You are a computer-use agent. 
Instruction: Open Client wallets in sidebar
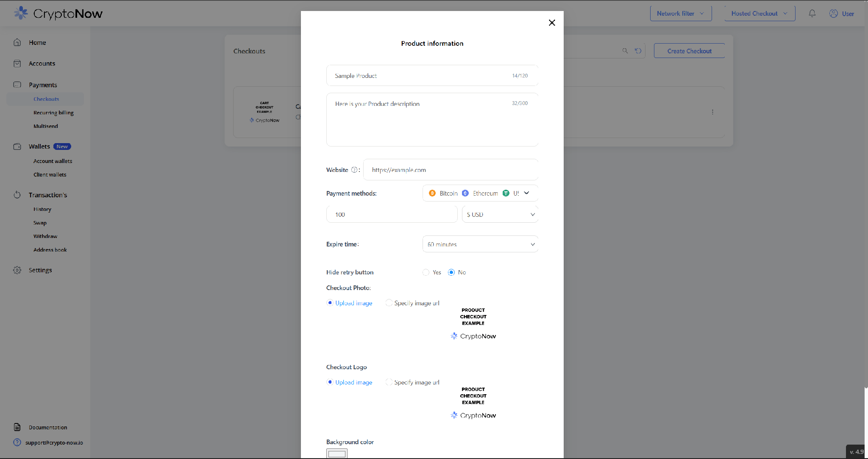coord(50,174)
